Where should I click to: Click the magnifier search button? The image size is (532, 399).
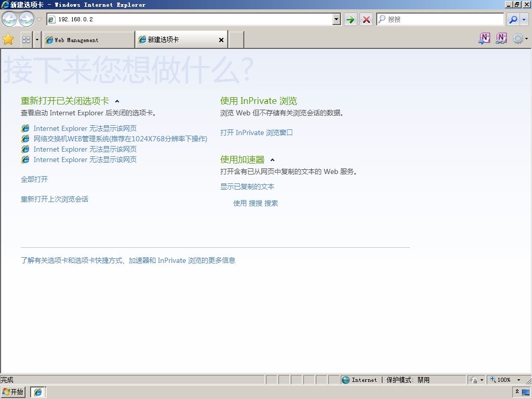[513, 19]
